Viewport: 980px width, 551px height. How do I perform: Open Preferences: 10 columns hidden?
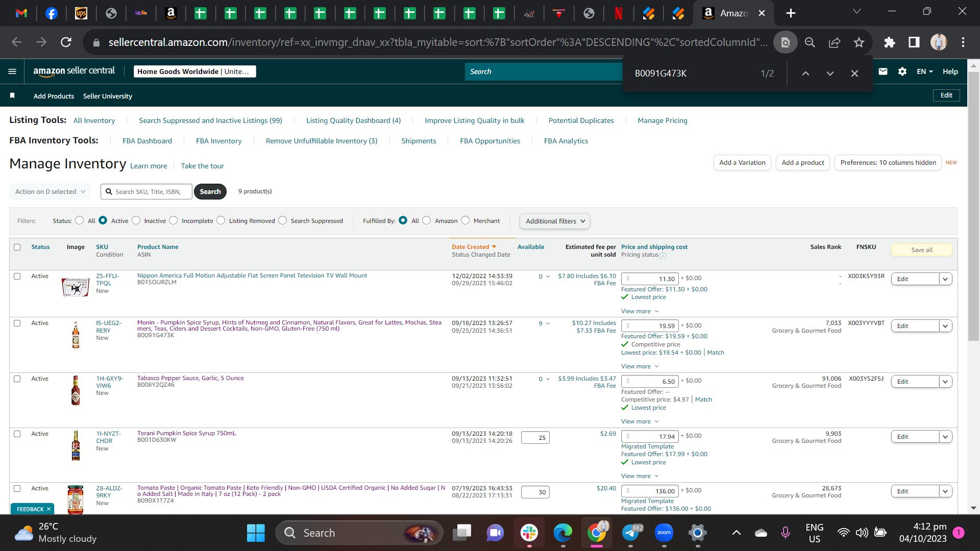pyautogui.click(x=888, y=163)
